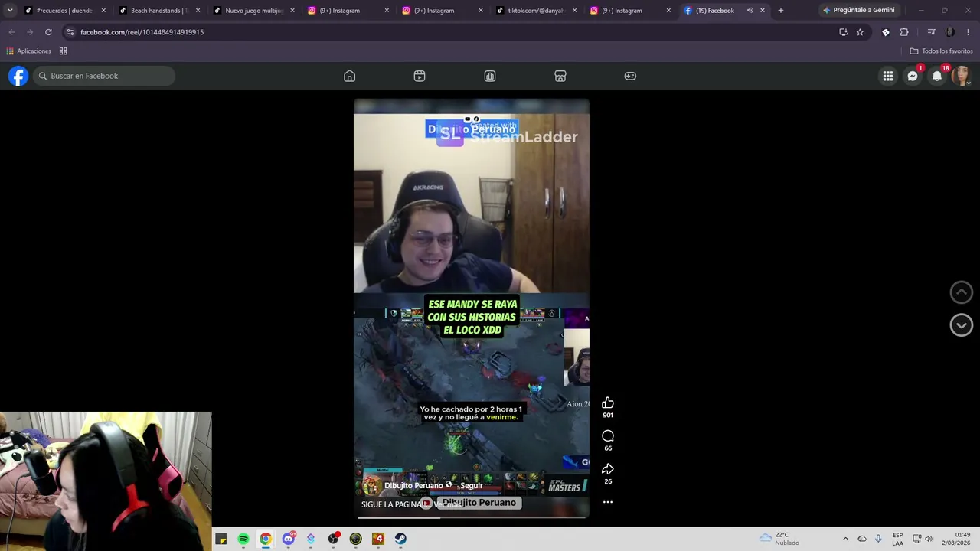Close the Beach handstands tab
Viewport: 980px width, 551px height.
198,11
